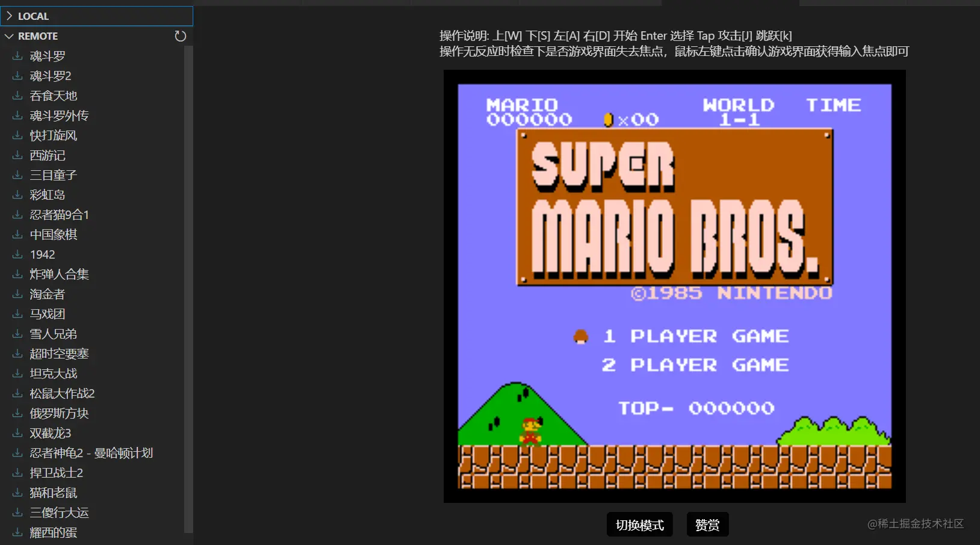Image resolution: width=980 pixels, height=545 pixels.
Task: Open the game 1942
Action: (42, 254)
